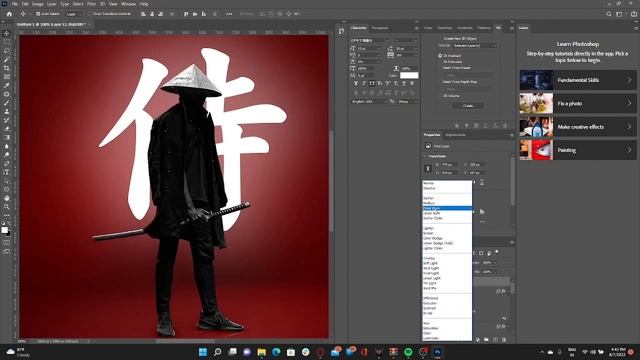
Task: Open Spotify from the taskbar
Action: point(408,352)
